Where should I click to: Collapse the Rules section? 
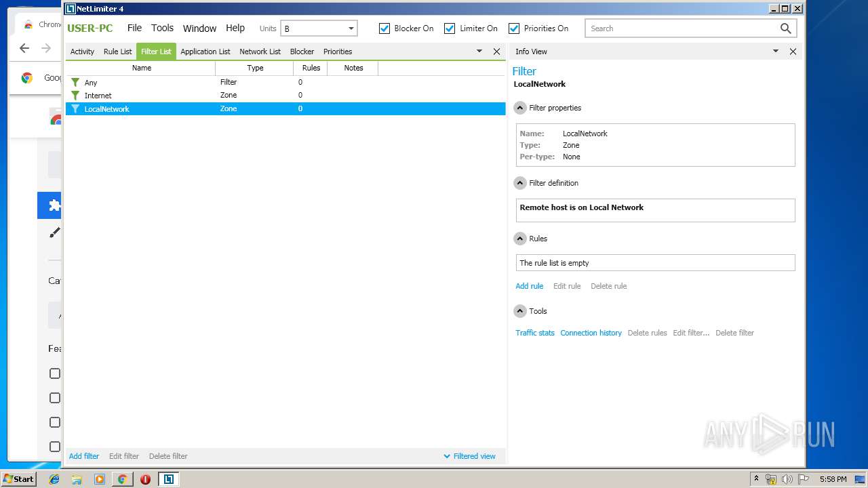pyautogui.click(x=520, y=239)
